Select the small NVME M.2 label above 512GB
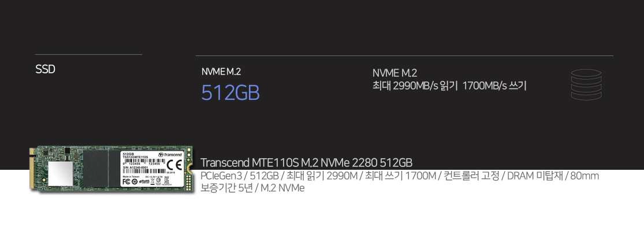The height and width of the screenshot is (231, 644). [x=221, y=72]
